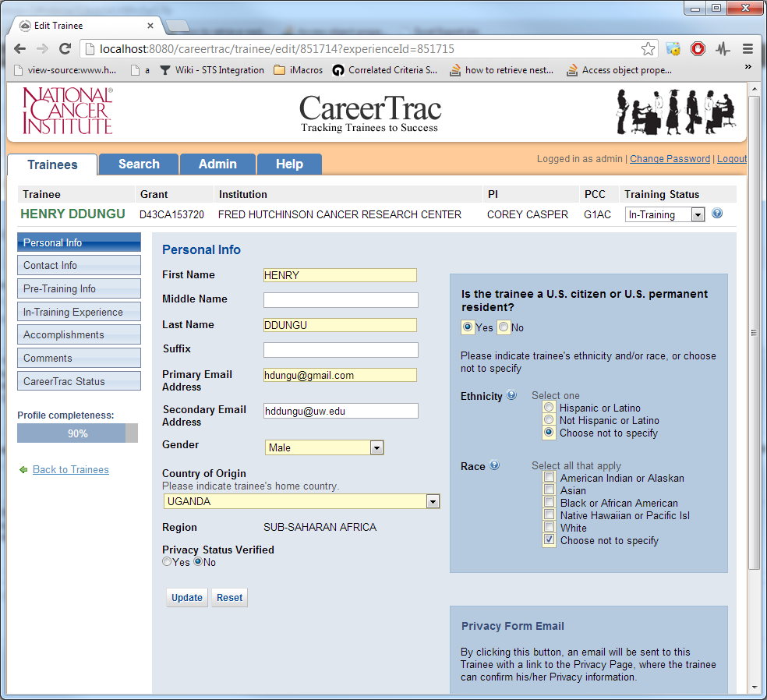Select Hispanic or Latino ethnicity
767x700 pixels.
tap(549, 407)
